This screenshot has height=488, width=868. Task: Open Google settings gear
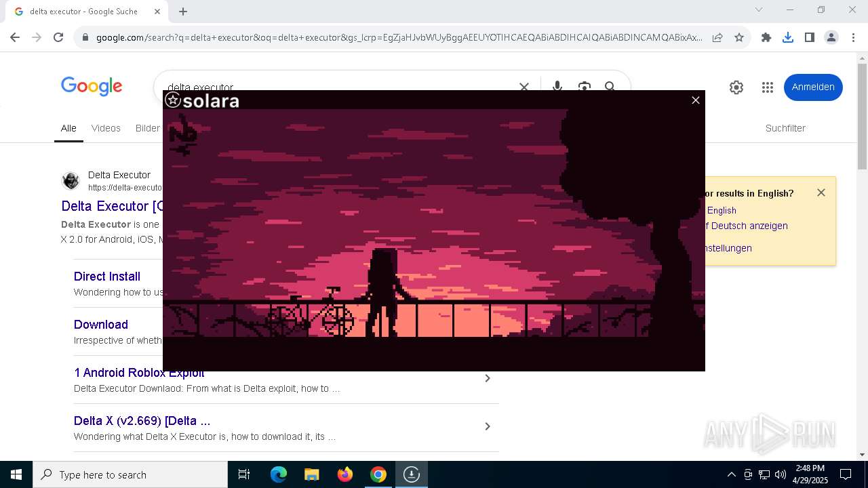click(736, 87)
